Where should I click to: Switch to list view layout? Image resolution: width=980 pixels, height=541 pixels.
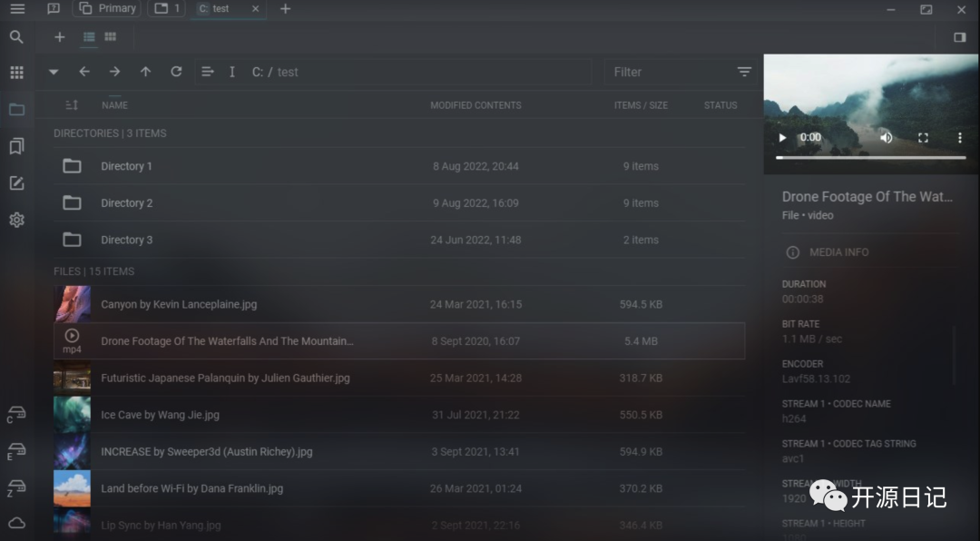point(89,37)
